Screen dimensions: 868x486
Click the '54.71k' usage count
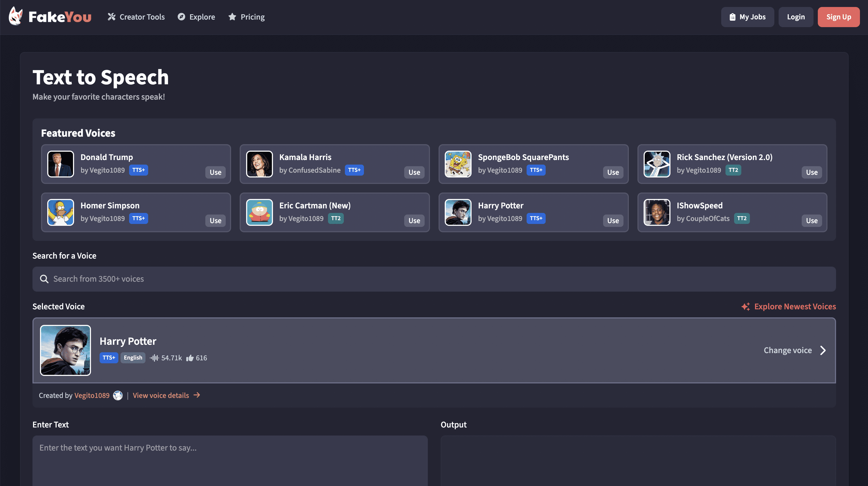pyautogui.click(x=172, y=358)
